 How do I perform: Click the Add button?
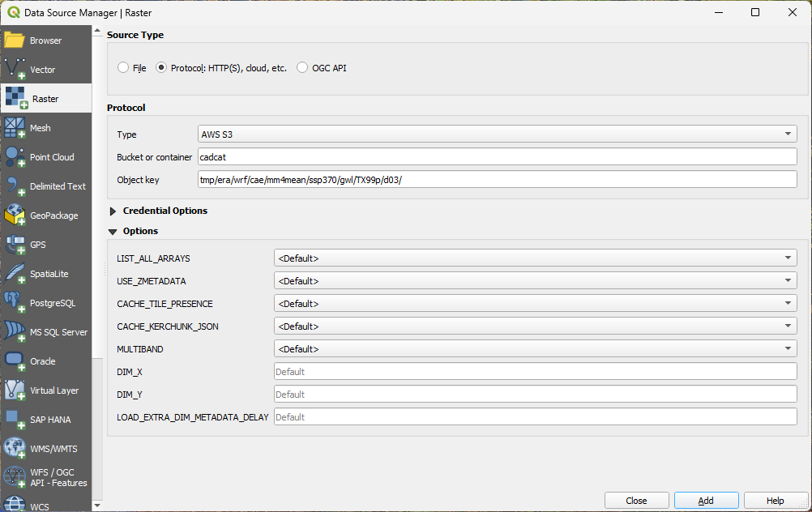pos(706,501)
